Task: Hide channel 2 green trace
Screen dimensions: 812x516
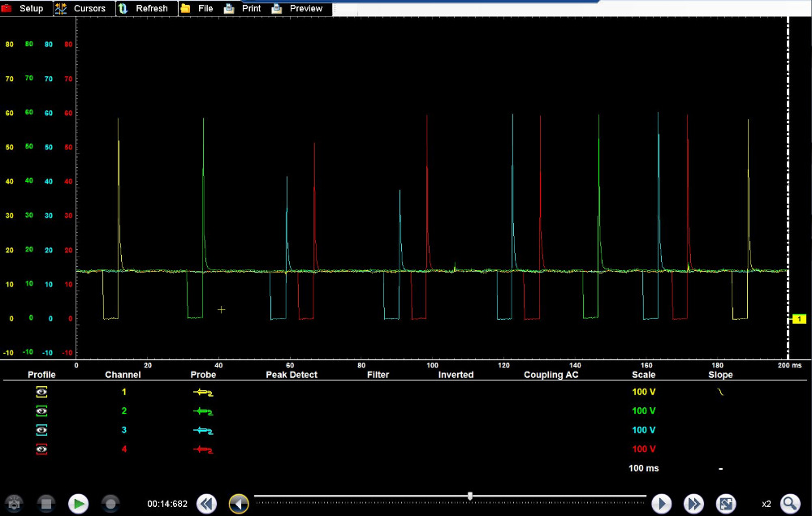Action: tap(41, 411)
